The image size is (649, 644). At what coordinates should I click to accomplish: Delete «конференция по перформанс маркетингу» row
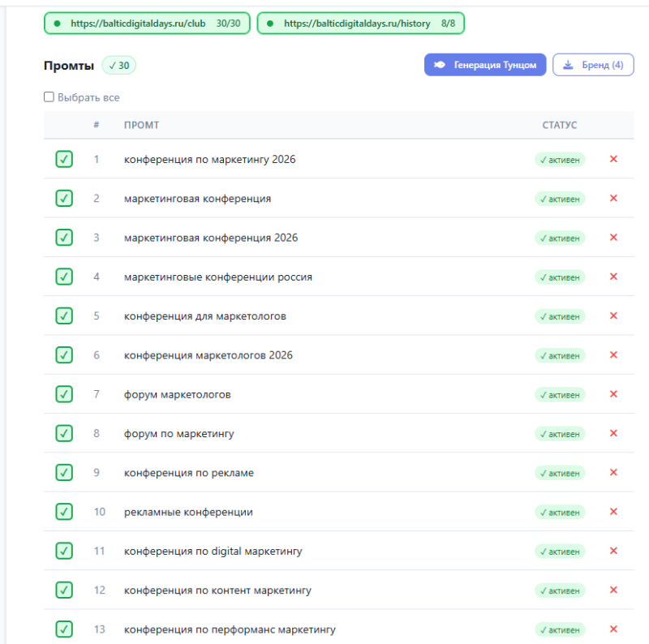coord(613,629)
